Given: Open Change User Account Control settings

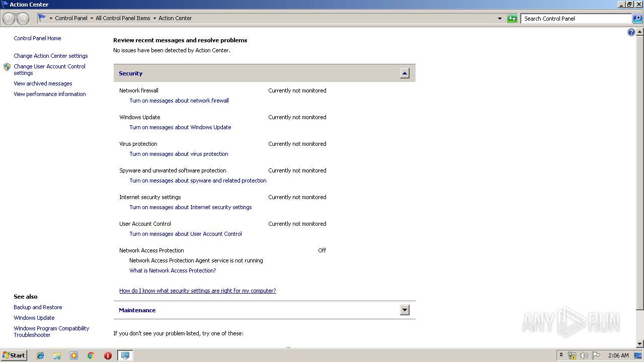Looking at the screenshot, I should 49,69.
